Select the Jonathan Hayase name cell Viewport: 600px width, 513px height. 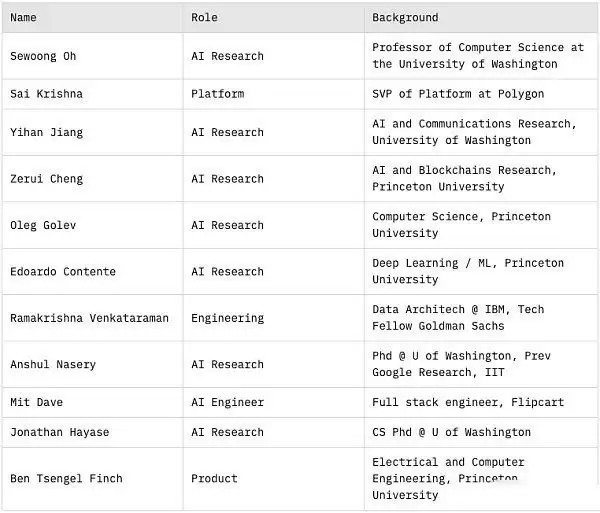pos(59,432)
